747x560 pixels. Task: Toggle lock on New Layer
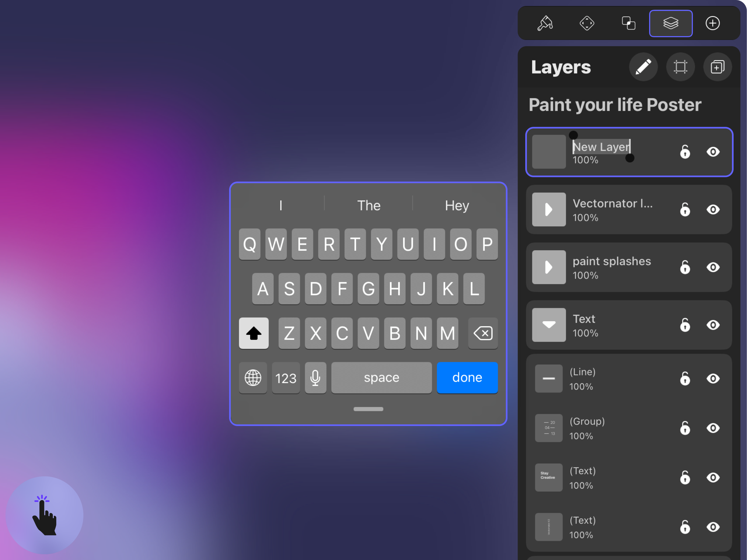tap(685, 152)
